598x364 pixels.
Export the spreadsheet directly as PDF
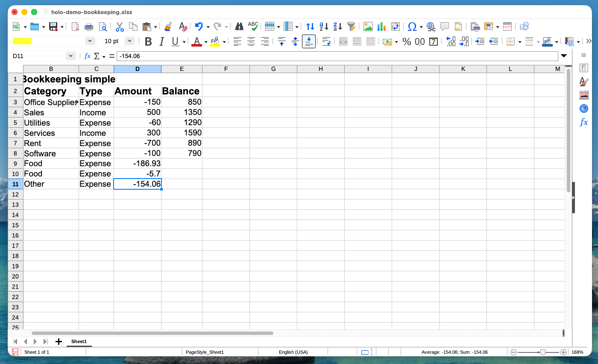click(x=75, y=26)
